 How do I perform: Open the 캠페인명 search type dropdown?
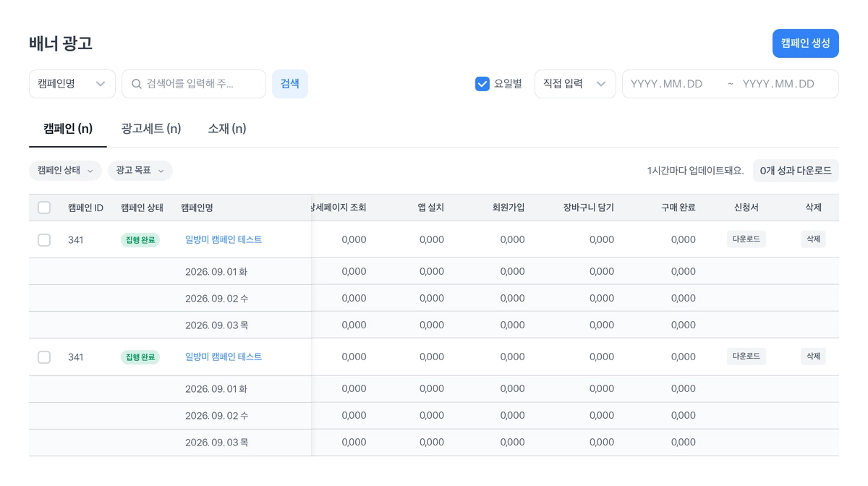(x=72, y=84)
